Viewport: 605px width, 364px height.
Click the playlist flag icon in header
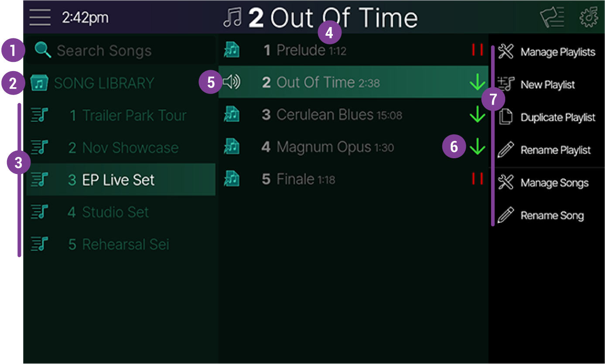[x=552, y=18]
